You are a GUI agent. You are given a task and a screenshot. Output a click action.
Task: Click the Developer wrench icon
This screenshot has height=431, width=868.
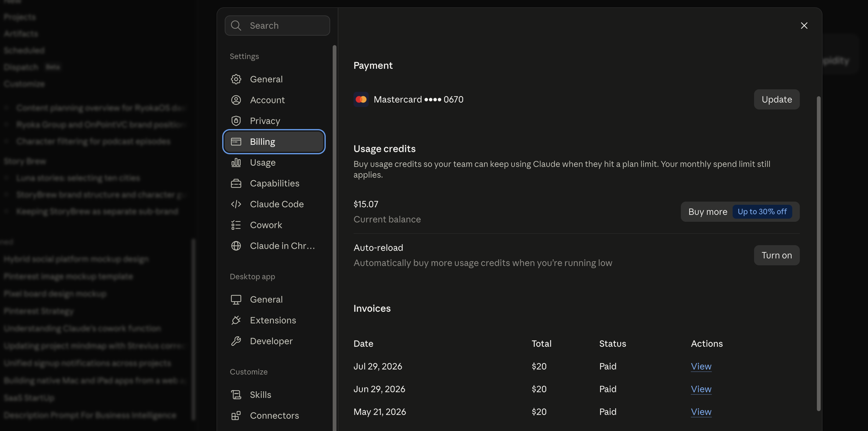[x=236, y=341]
